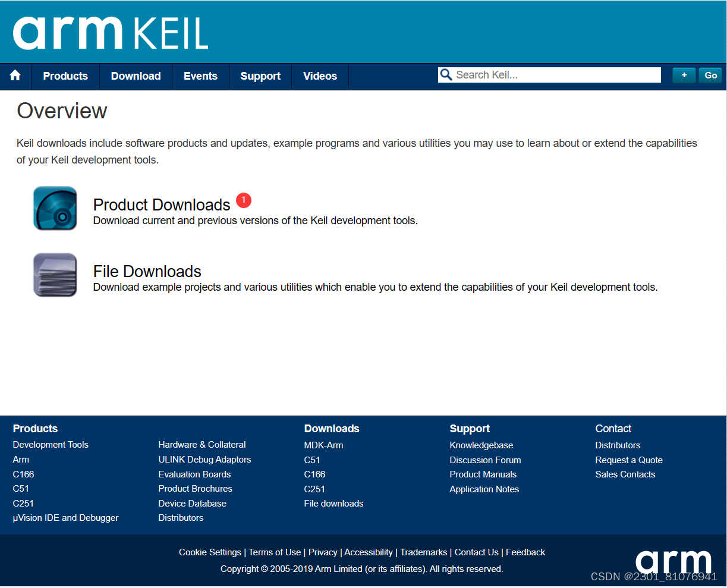Open the footer Arm products link
Viewport: 727px width, 588px height.
(x=21, y=460)
